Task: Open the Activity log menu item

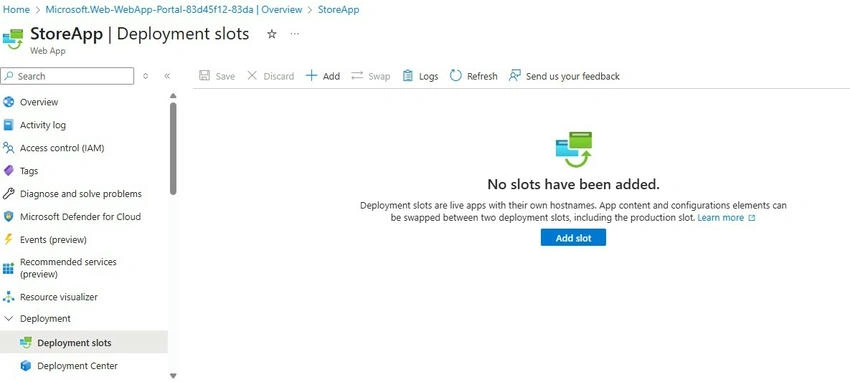Action: (x=43, y=125)
